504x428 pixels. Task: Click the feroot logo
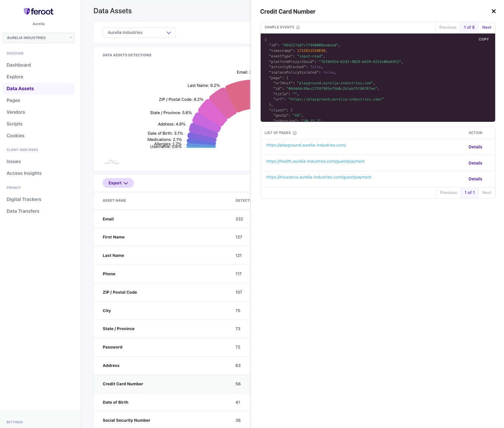(39, 12)
